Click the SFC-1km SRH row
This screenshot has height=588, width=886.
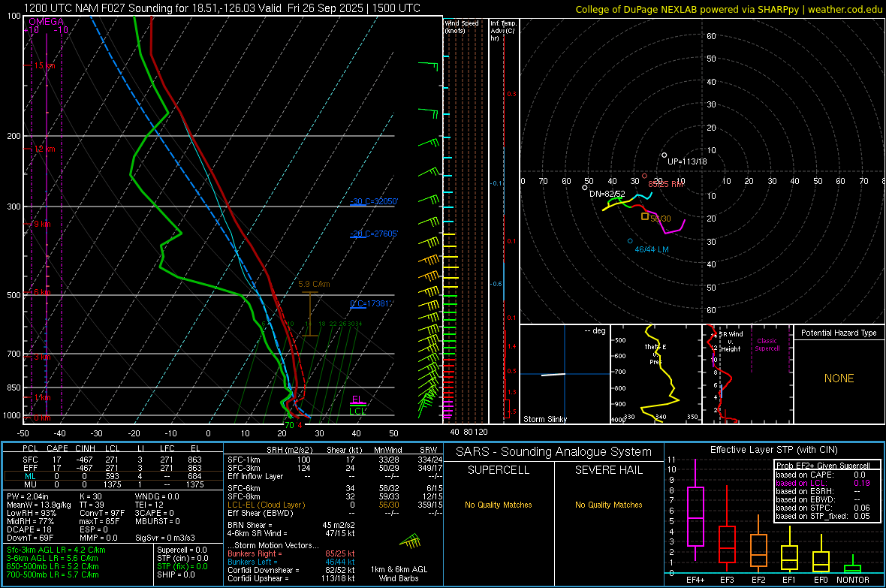pos(335,460)
